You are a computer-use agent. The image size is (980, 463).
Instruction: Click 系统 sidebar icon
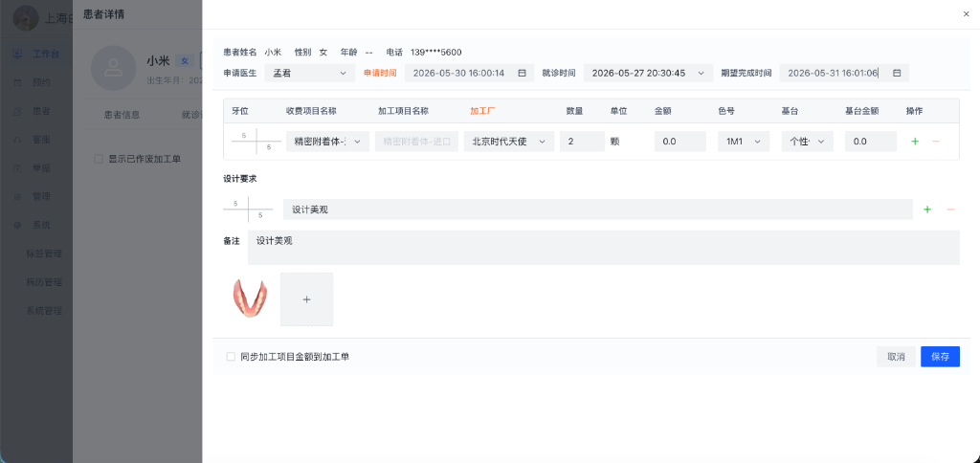(18, 225)
